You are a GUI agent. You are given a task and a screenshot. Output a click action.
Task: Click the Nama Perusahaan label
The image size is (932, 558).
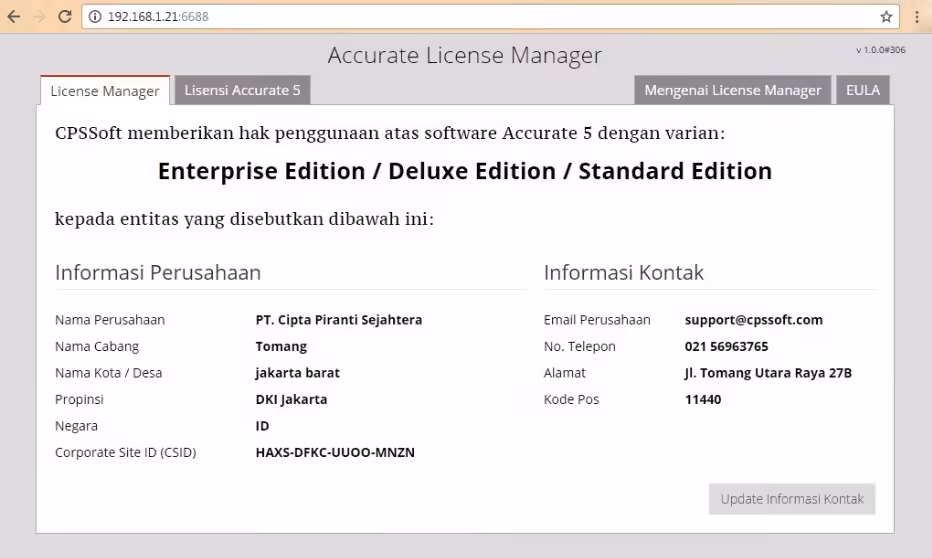coord(110,320)
